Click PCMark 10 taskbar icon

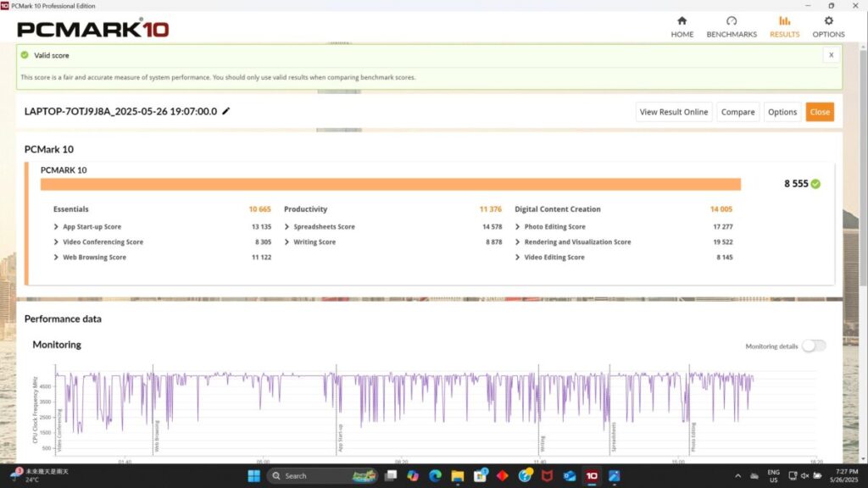(592, 476)
